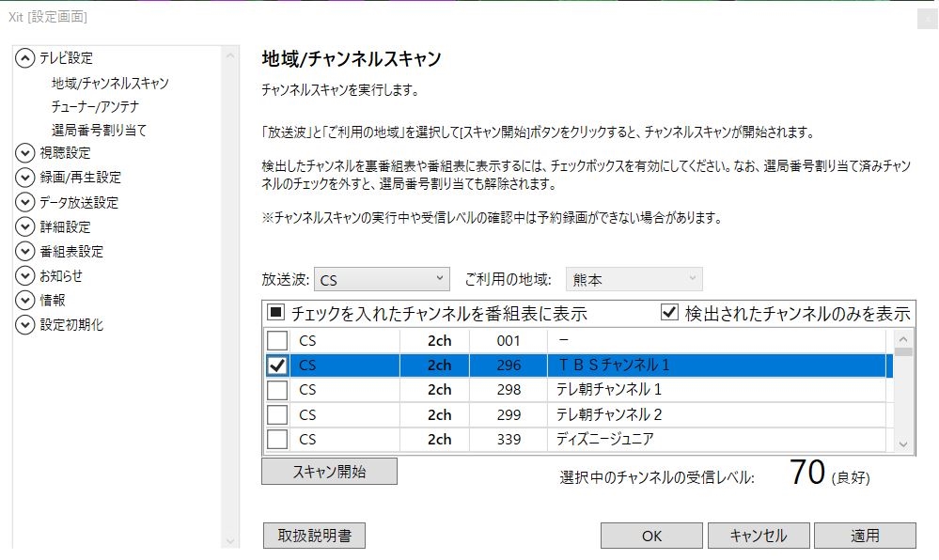
Task: Uncheck the TBSチャンネル1 checkbox
Action: coord(276,365)
